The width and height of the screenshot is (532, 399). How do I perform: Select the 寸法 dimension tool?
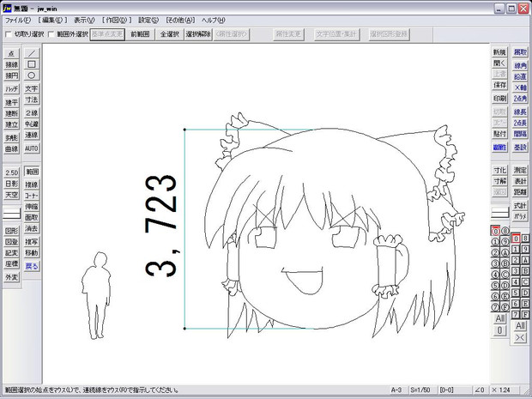[x=32, y=100]
